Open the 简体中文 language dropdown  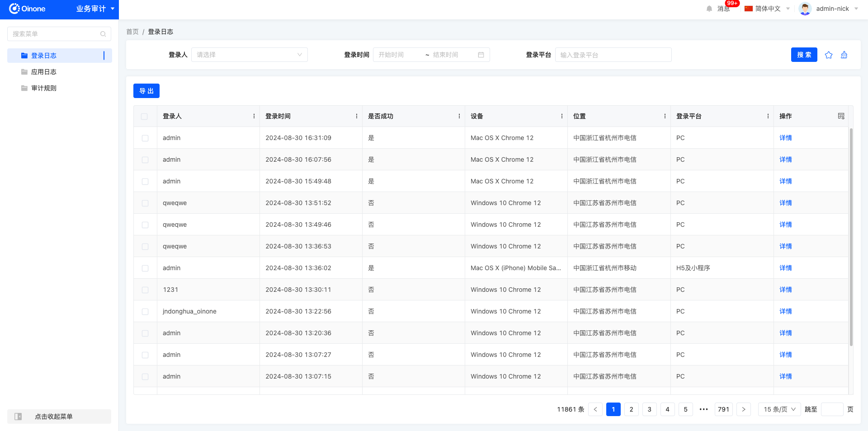[x=767, y=9]
